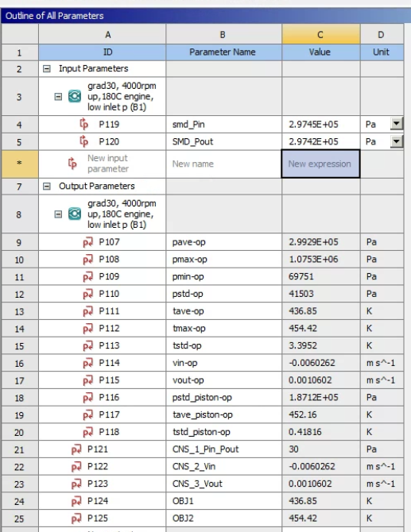Click the input parameter icon beside P119
The height and width of the screenshot is (532, 411).
[83, 124]
